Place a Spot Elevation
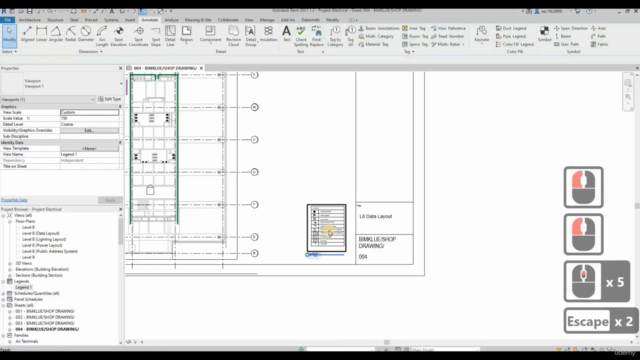640x360 pixels. (x=118, y=36)
